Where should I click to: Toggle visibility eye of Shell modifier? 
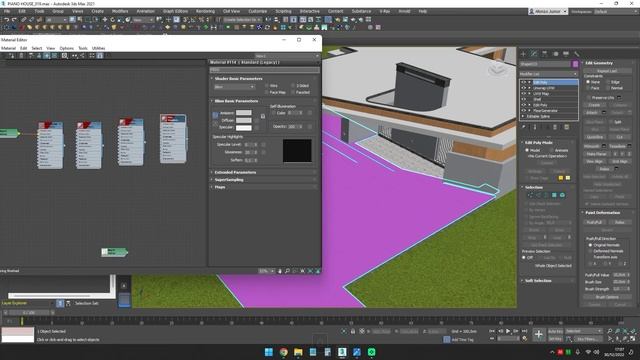(524, 99)
